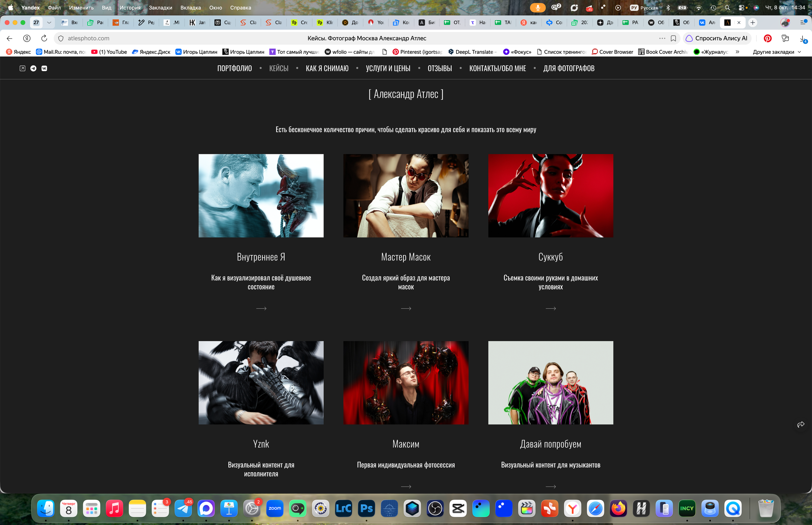Open the Pinterest extension icon

768,38
